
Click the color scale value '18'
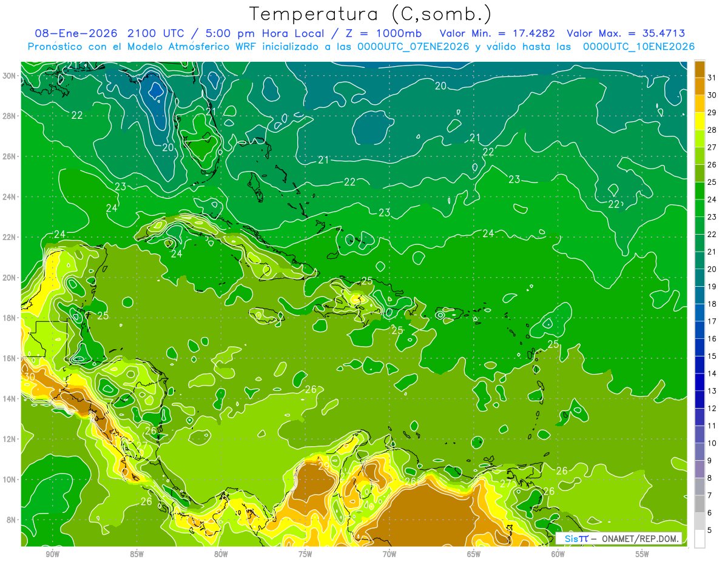point(712,304)
